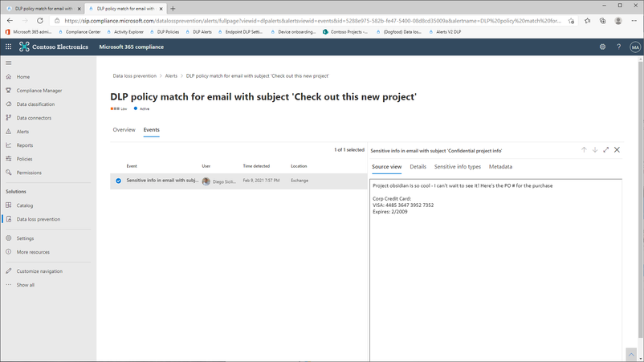Viewport: 644px width, 362px height.
Task: Go to previous event with up arrow
Action: 584,150
